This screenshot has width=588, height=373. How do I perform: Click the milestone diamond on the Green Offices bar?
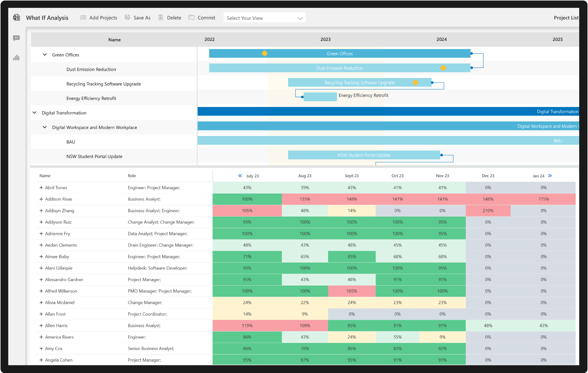tap(264, 53)
